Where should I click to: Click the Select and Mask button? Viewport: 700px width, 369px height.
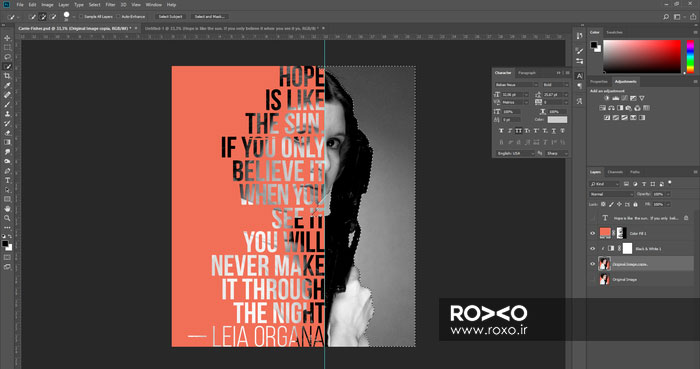(209, 17)
